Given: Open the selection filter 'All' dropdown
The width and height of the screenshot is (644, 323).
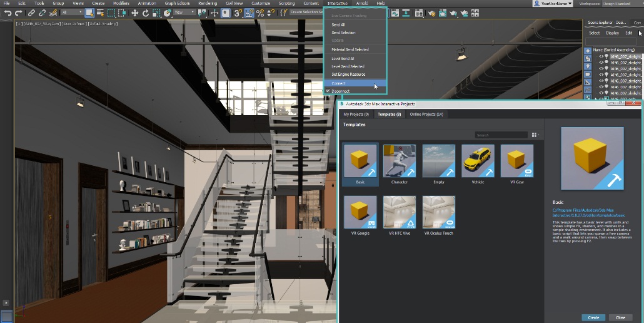Looking at the screenshot, I should tap(71, 13).
